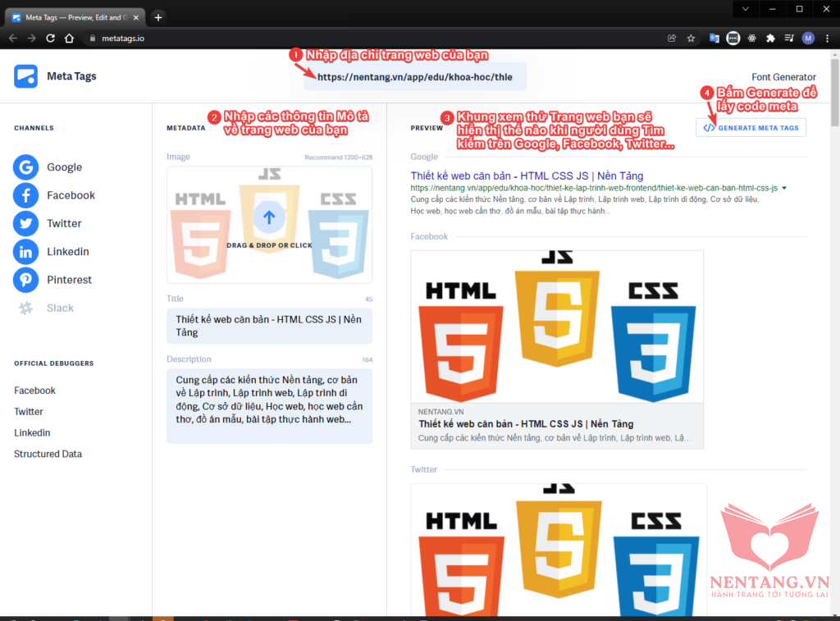The width and height of the screenshot is (840, 621).
Task: Click the upload arrow on image dropzone
Action: [x=269, y=217]
